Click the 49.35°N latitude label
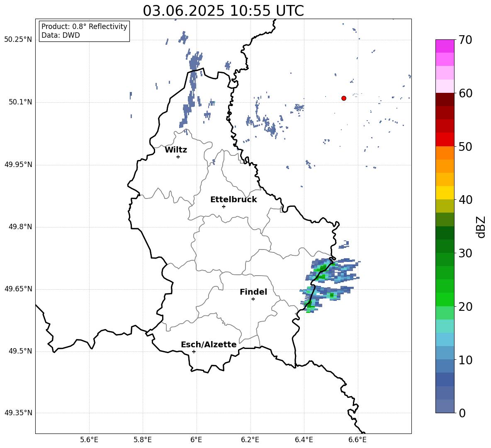 coord(18,413)
